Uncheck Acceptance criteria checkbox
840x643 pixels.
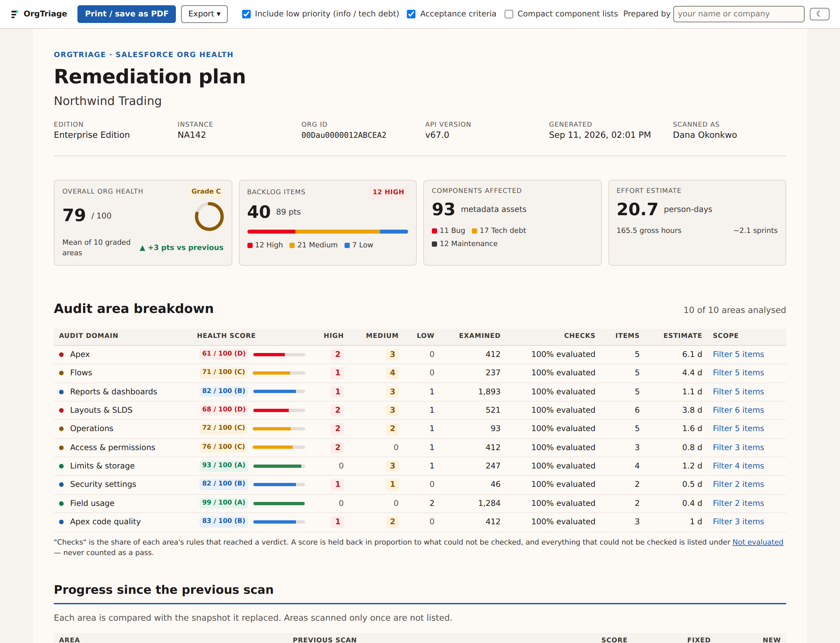[x=411, y=14]
